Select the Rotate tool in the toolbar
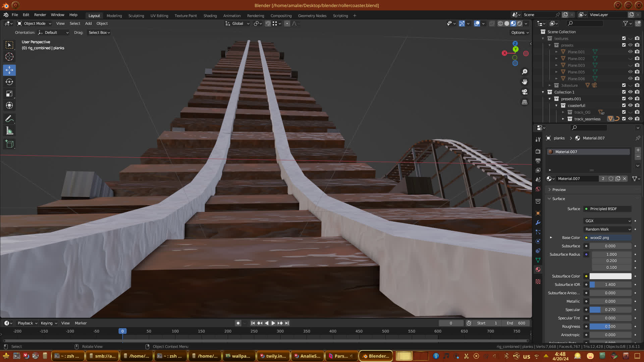The width and height of the screenshot is (644, 362). click(9, 82)
